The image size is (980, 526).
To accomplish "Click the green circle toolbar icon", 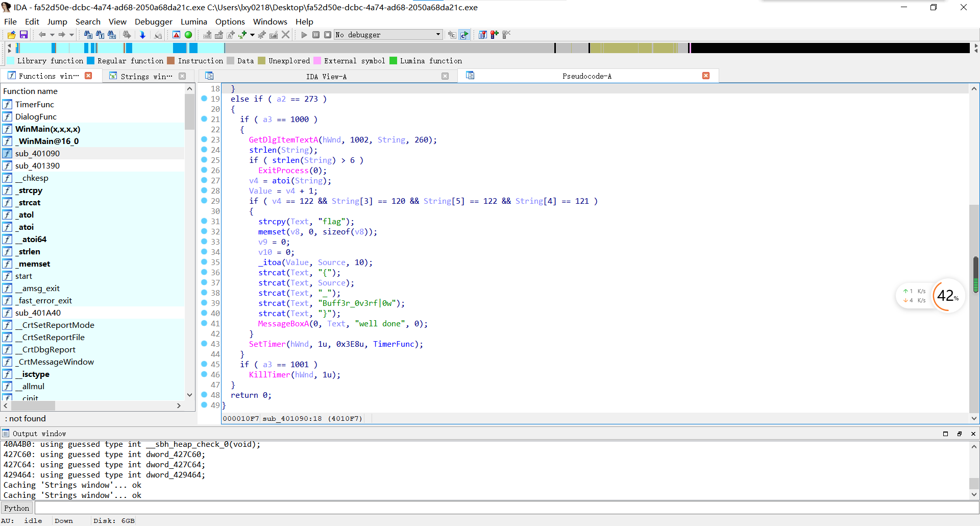I will [x=188, y=35].
